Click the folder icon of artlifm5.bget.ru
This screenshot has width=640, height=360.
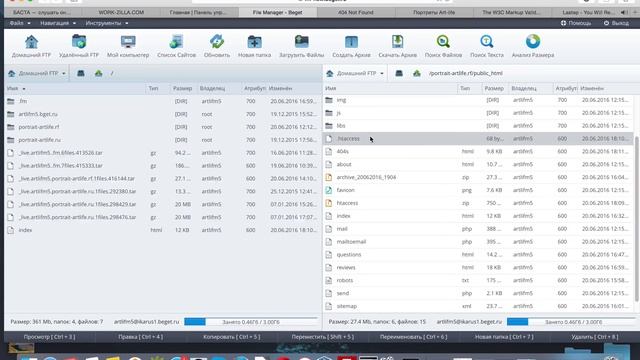click(x=11, y=114)
